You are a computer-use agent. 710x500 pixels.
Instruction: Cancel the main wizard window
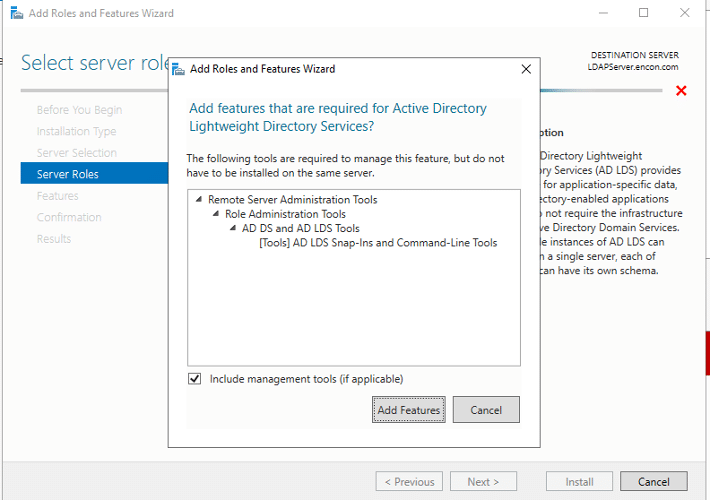tap(652, 481)
